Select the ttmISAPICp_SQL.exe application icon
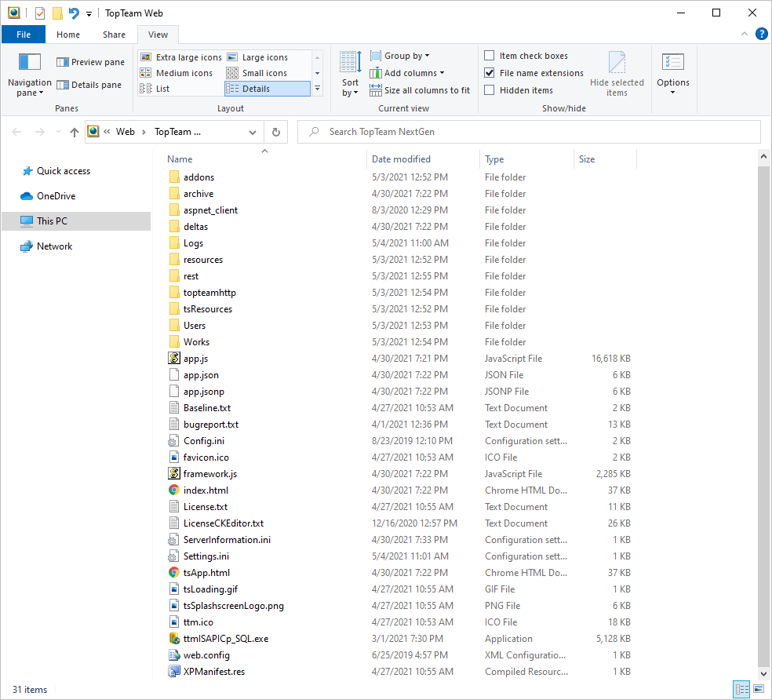This screenshot has height=700, width=772. point(174,639)
